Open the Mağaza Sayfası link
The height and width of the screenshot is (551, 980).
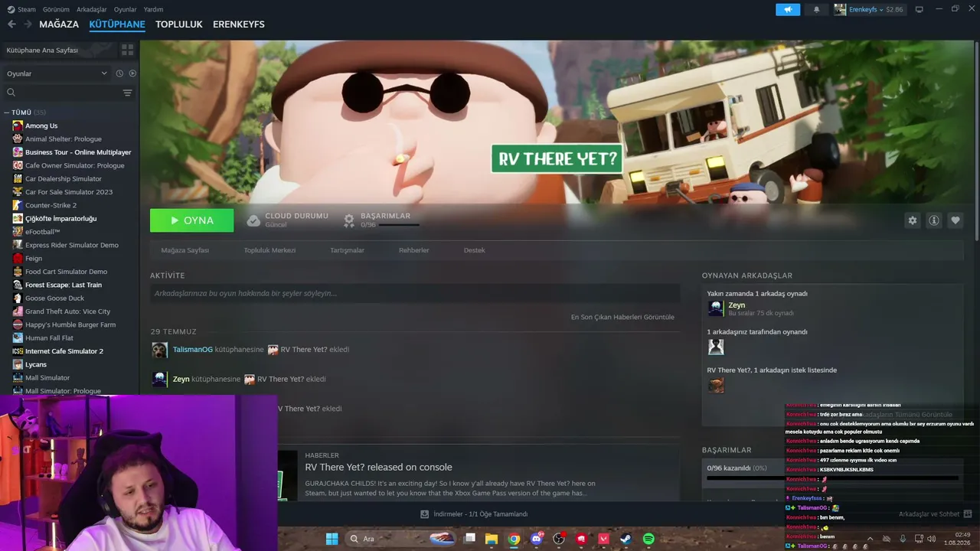point(185,250)
